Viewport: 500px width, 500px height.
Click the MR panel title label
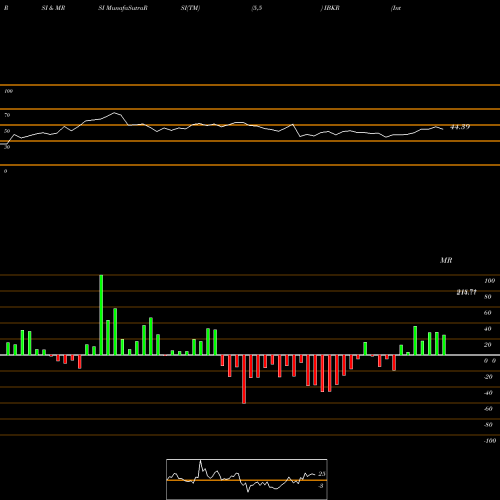click(446, 260)
